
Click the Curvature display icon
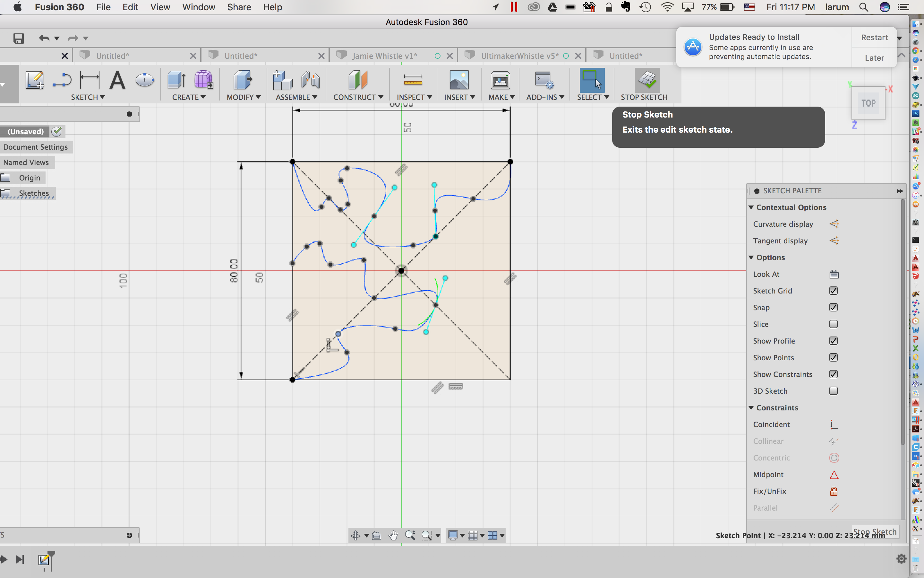(x=834, y=224)
